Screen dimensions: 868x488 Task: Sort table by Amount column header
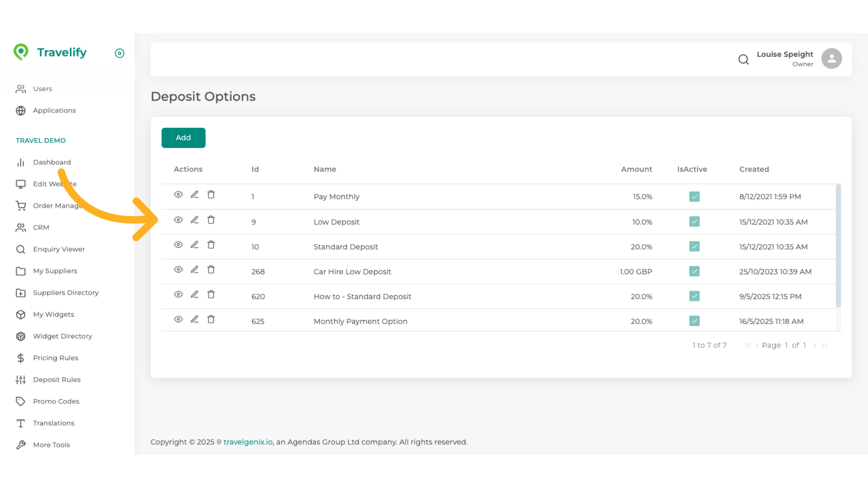click(636, 169)
